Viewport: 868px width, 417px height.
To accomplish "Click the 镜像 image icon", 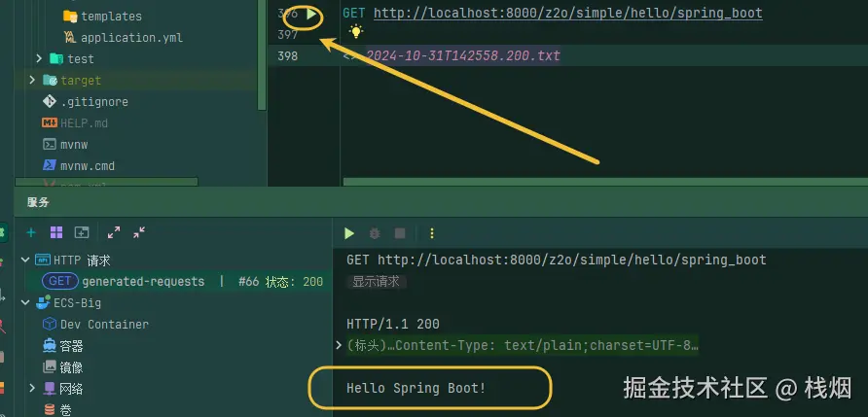I will 50,366.
